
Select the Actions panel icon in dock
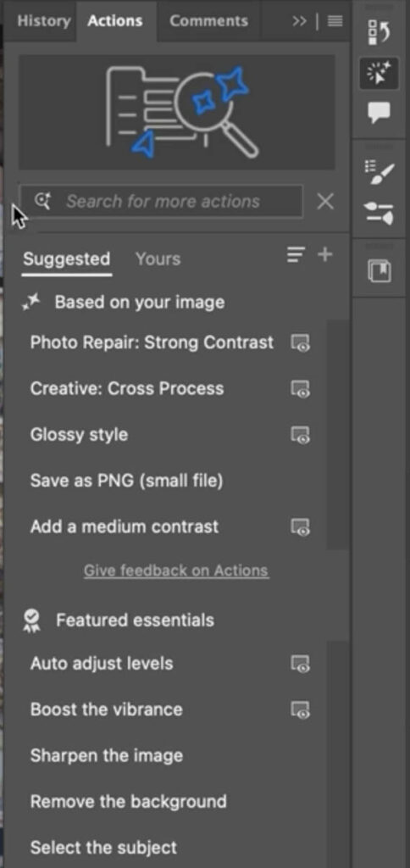pyautogui.click(x=379, y=74)
